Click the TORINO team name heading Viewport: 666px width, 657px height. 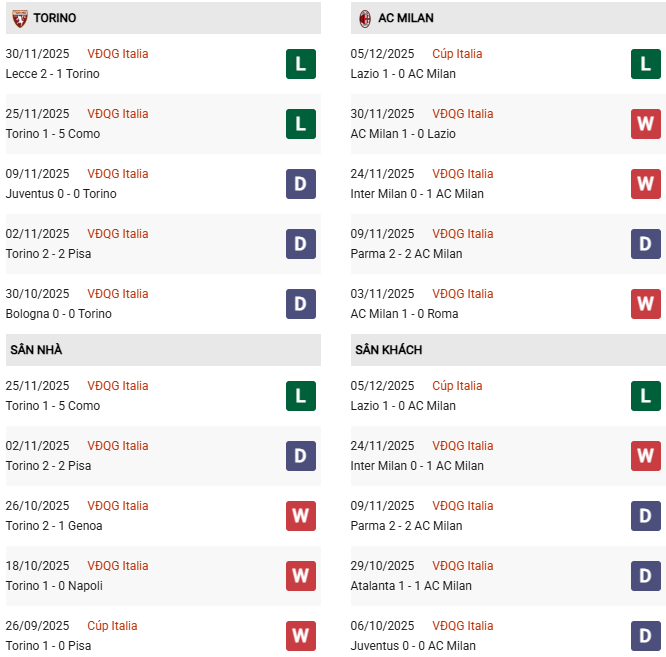pos(54,18)
